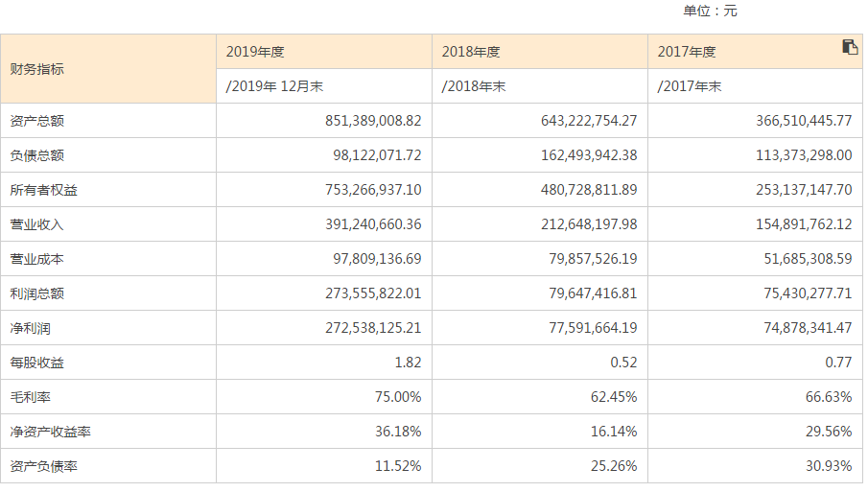
Task: Select the 营业成本 row label
Action: click(37, 259)
